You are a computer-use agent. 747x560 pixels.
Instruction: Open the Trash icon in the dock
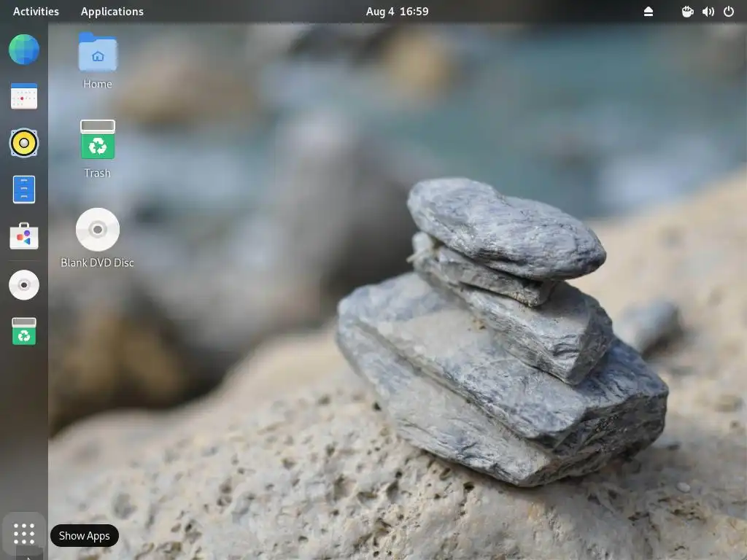[x=24, y=331]
